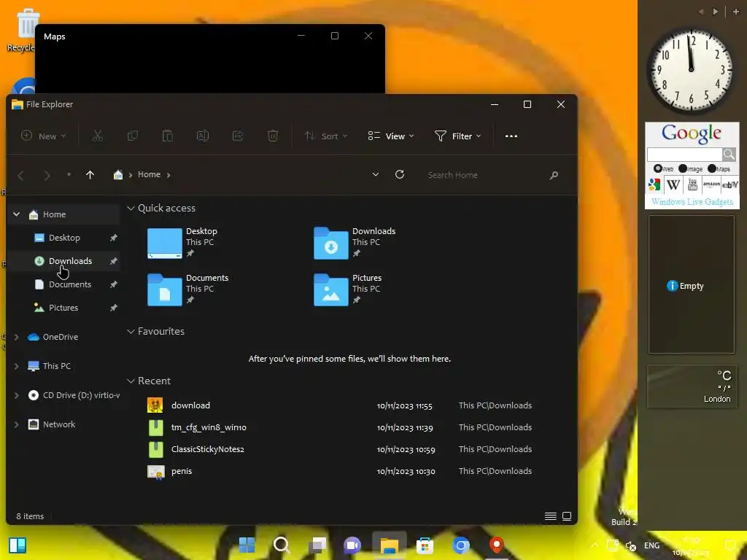Switch to details view icon in status bar

coord(550,516)
